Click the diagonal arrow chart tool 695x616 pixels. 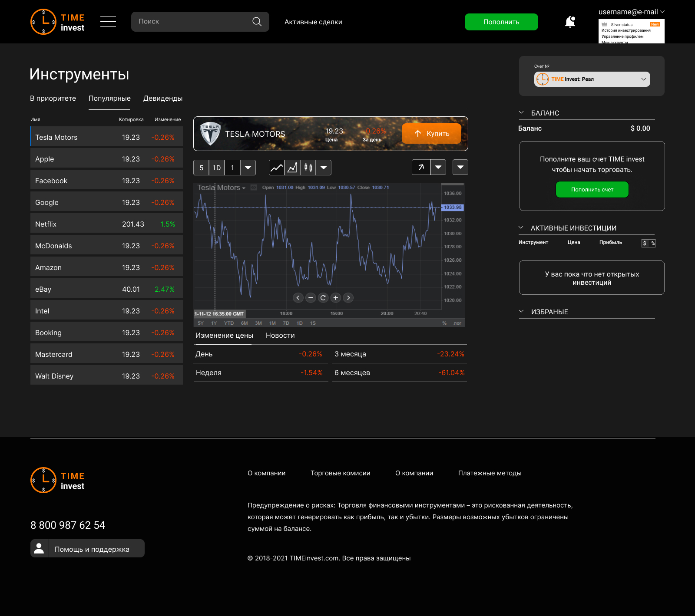421,167
